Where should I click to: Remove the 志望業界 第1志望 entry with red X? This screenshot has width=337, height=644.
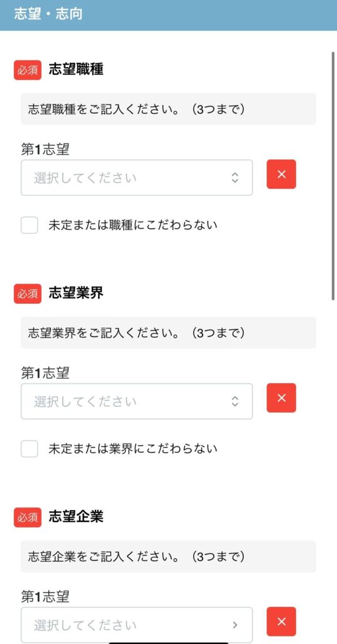[281, 397]
